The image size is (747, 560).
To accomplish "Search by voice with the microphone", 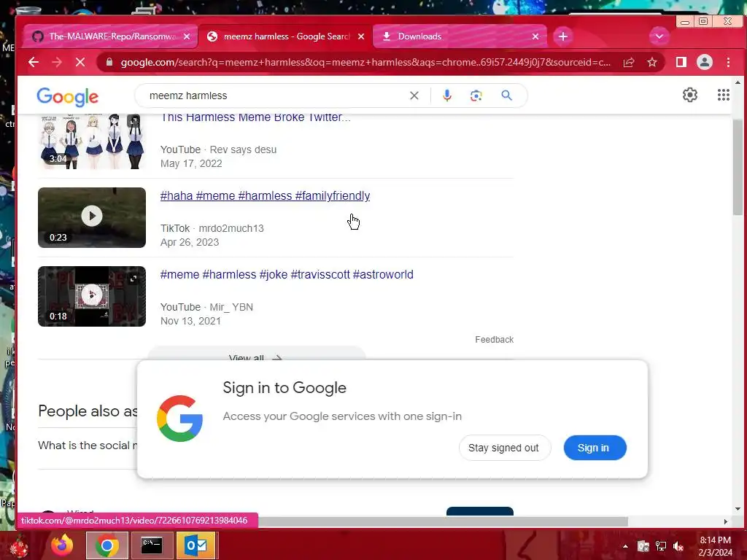I will 447,96.
